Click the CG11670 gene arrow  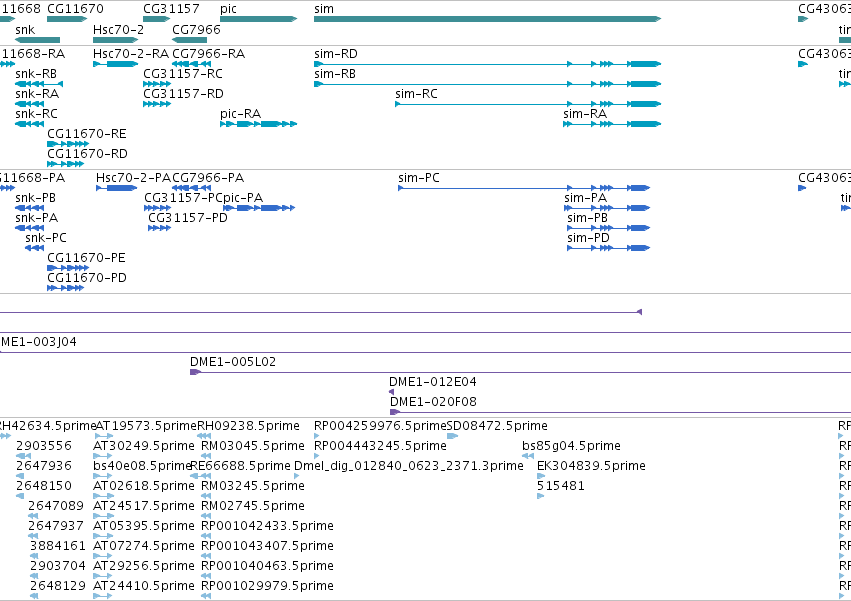click(67, 19)
